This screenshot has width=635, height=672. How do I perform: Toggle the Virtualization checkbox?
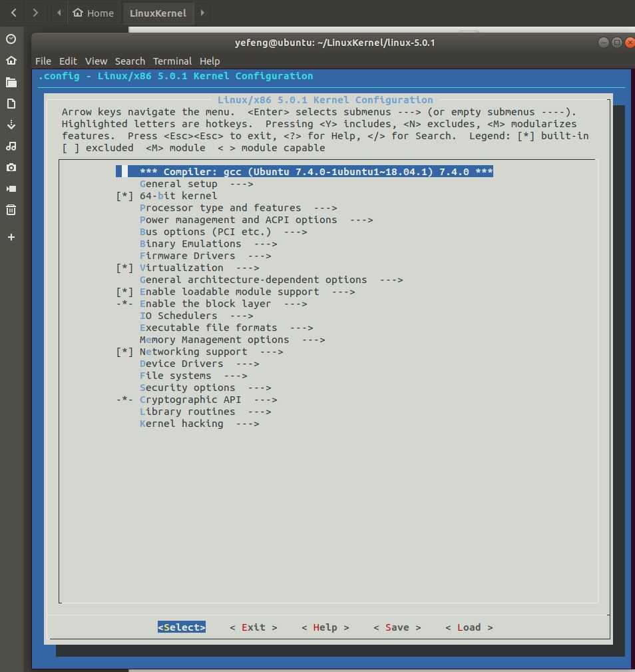[124, 268]
